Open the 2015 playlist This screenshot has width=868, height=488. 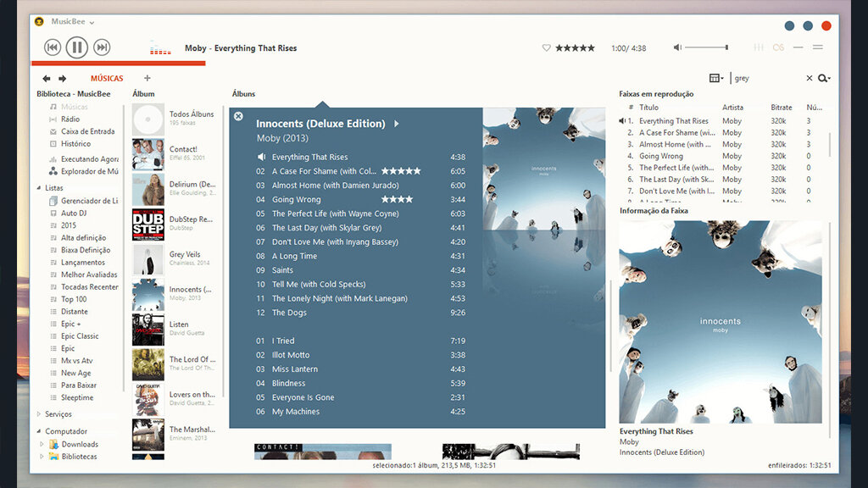69,225
